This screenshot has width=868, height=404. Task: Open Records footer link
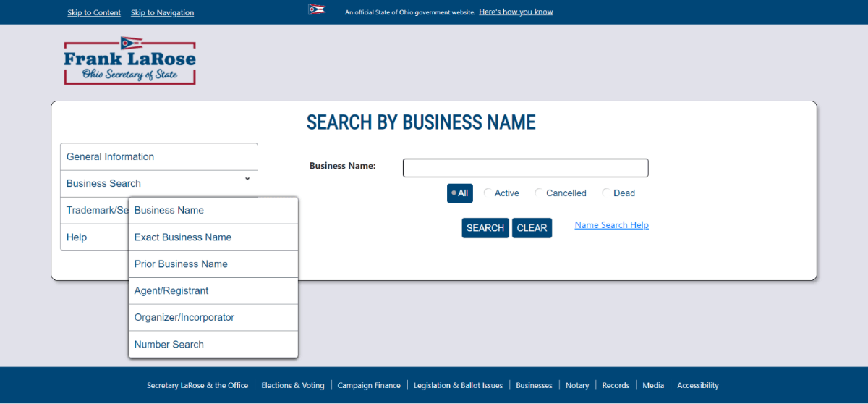[616, 385]
